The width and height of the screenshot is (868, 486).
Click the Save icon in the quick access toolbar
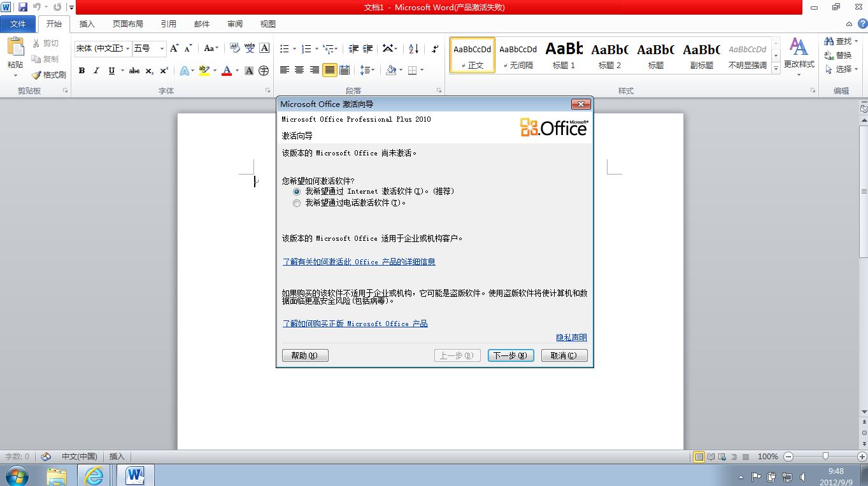[x=23, y=7]
